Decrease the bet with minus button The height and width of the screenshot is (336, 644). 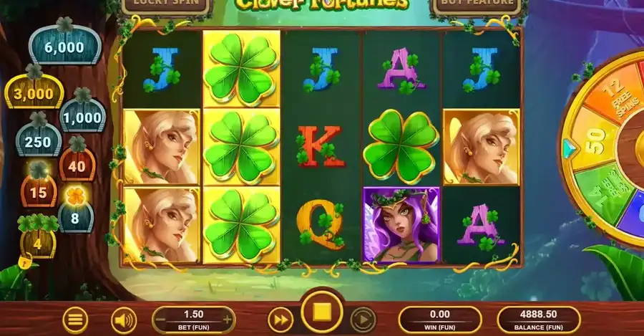(162, 320)
